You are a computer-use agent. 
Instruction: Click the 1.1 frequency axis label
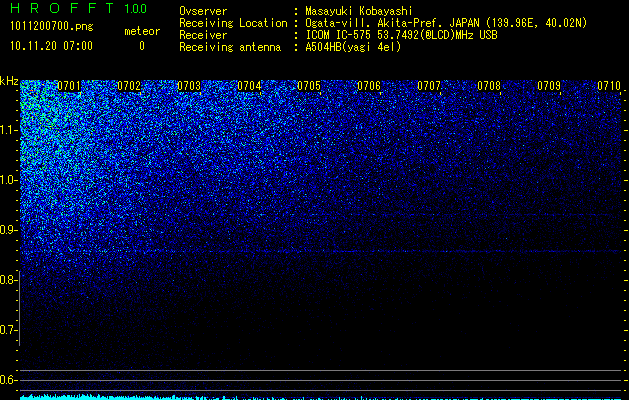(x=8, y=130)
